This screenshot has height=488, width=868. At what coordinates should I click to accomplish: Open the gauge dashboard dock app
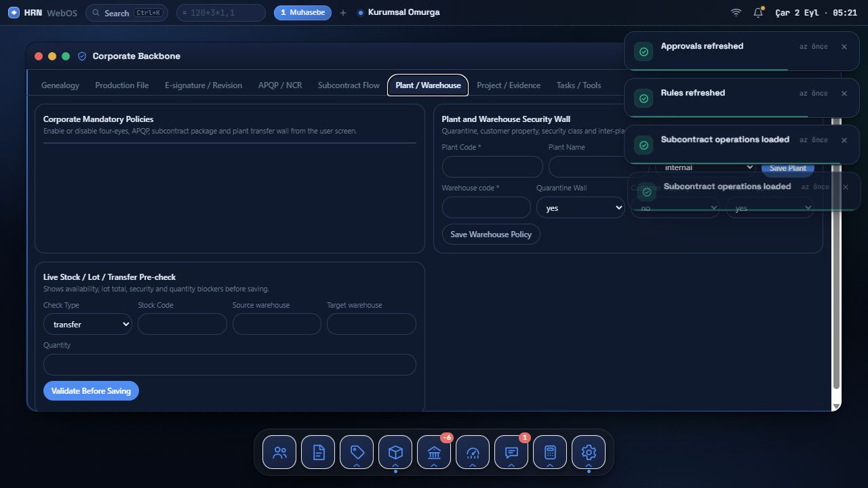(473, 452)
